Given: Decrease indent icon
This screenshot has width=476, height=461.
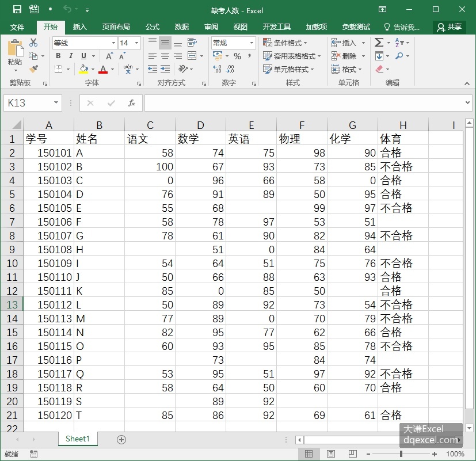Looking at the screenshot, I should click(x=153, y=69).
